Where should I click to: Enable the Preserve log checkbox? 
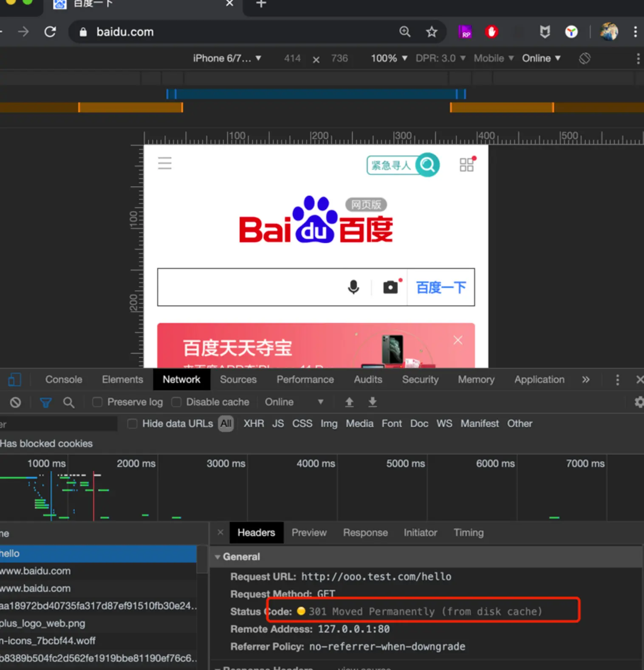97,402
